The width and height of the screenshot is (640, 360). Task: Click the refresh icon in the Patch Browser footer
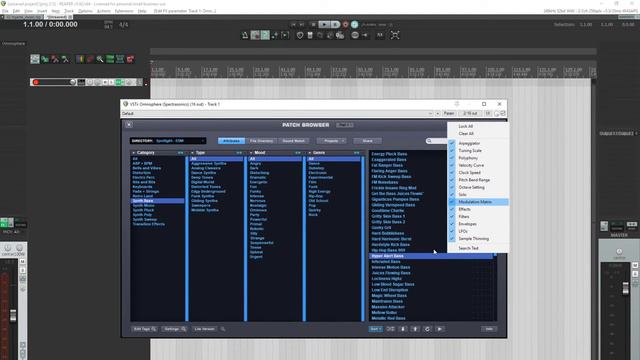click(x=427, y=329)
